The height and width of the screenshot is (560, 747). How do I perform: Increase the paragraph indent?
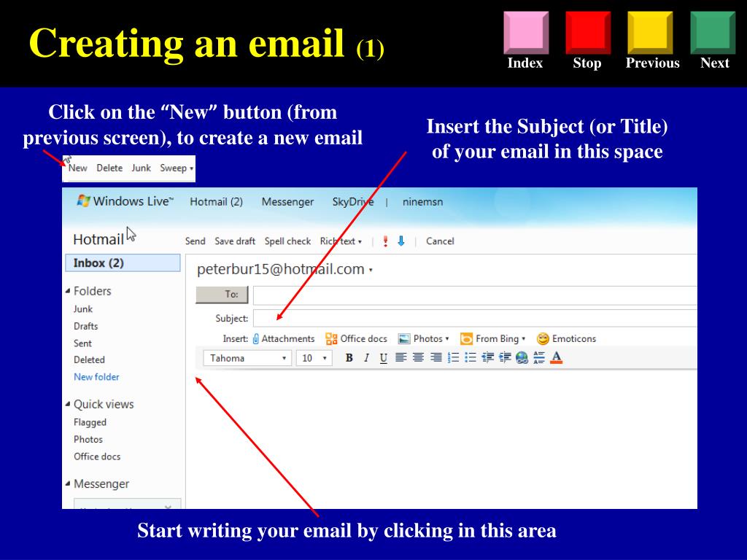point(505,357)
